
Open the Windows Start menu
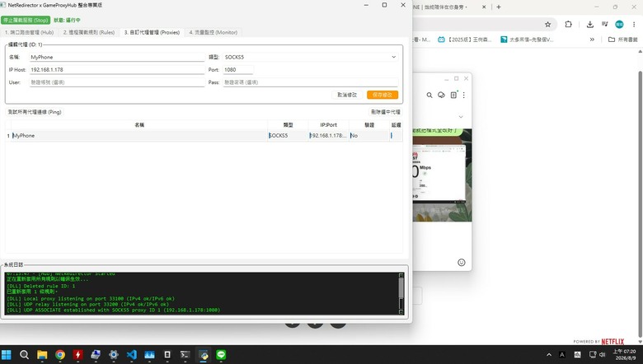pos(7,355)
